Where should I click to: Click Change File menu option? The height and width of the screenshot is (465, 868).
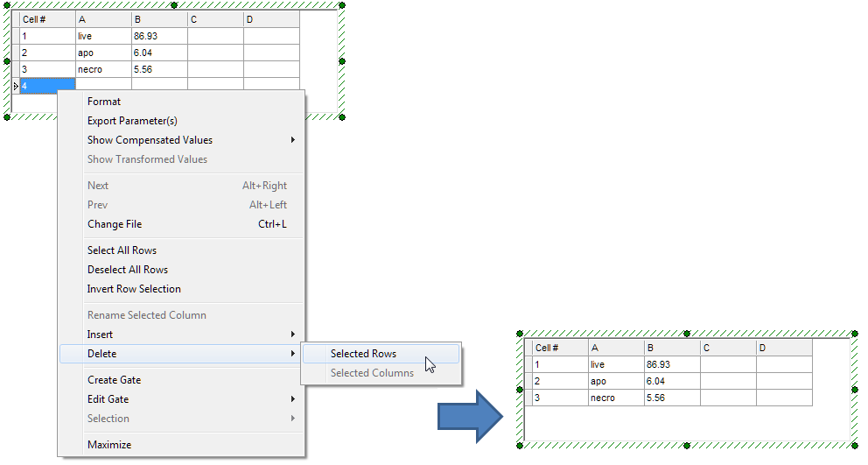[115, 224]
